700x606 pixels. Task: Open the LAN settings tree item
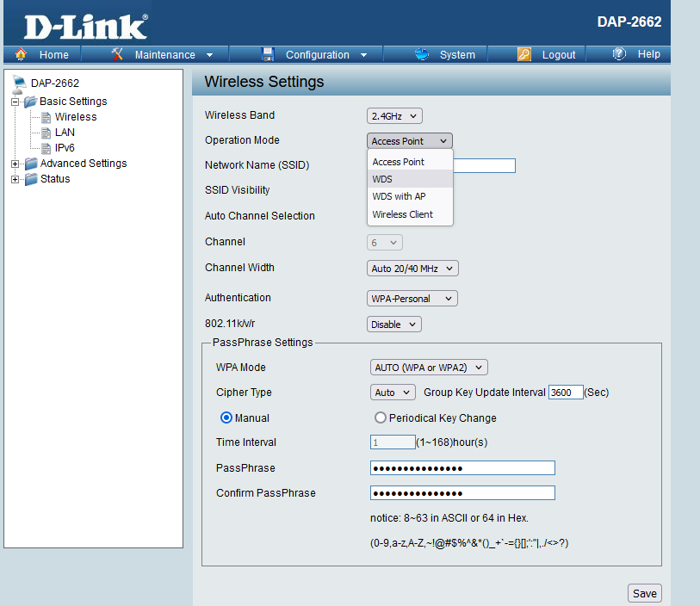(x=65, y=133)
